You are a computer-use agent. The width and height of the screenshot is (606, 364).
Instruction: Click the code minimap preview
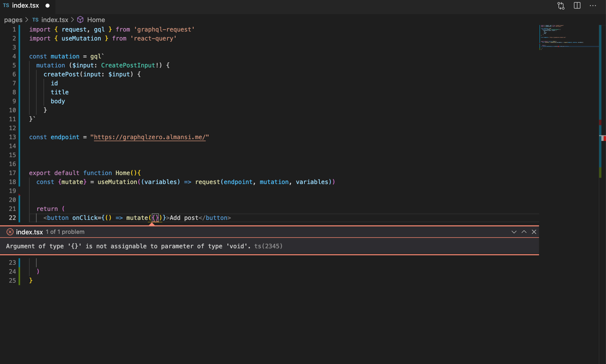pos(569,37)
